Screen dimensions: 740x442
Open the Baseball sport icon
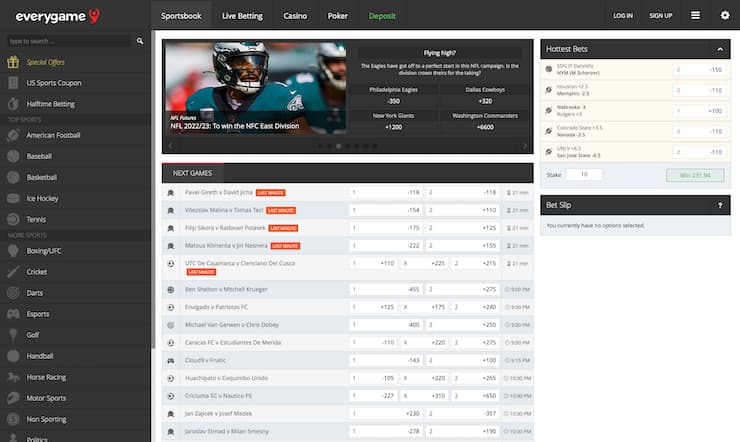[13, 156]
